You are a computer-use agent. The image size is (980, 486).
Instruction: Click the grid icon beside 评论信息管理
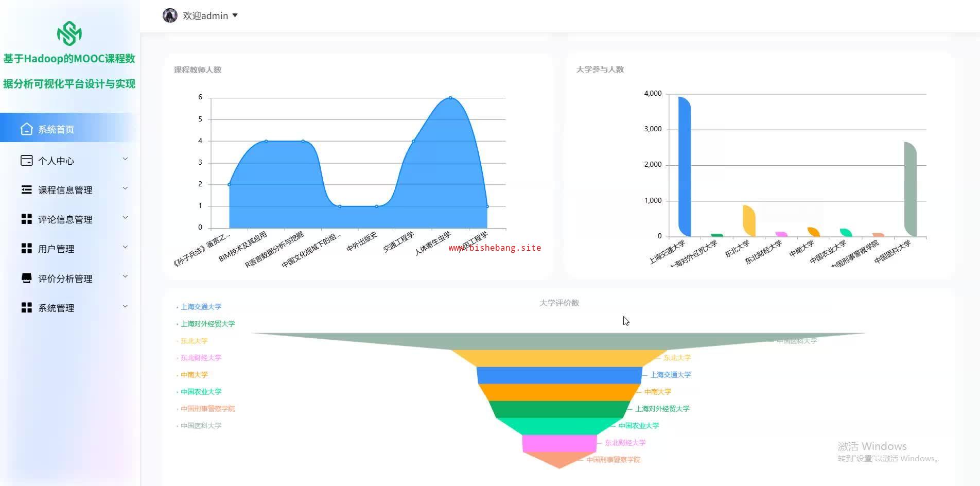pos(26,219)
